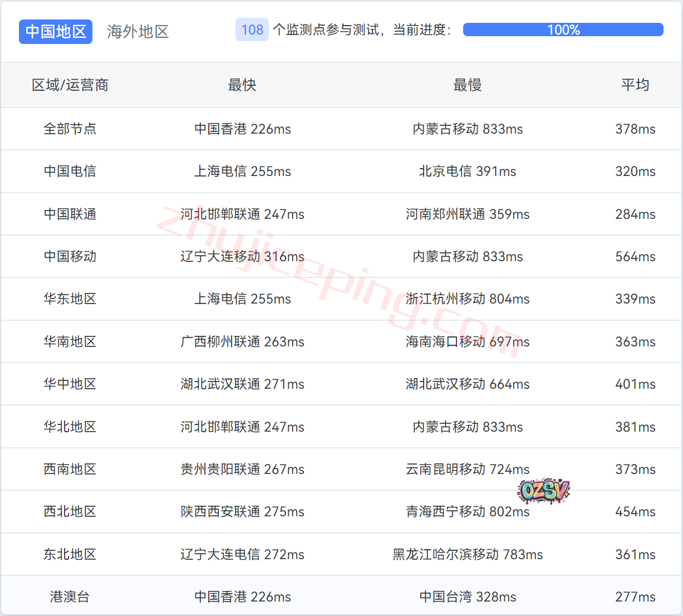Click the OZSV graffiti logo

point(543,491)
